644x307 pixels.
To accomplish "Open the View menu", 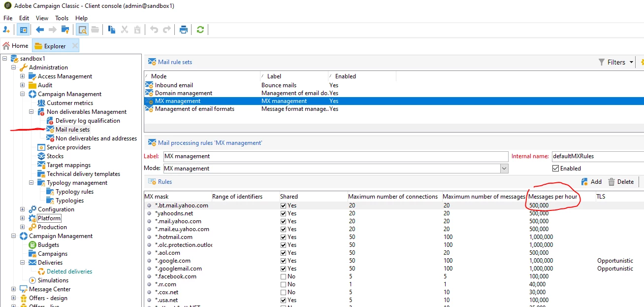I will pyautogui.click(x=42, y=18).
